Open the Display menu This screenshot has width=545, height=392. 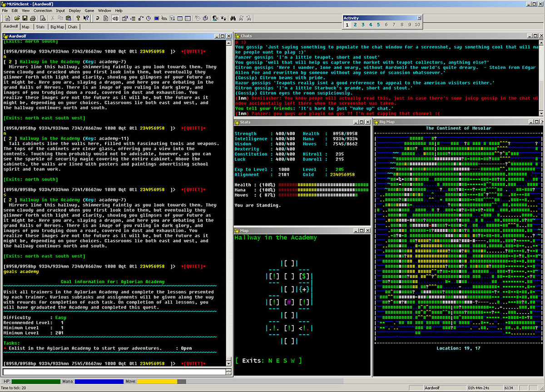coord(75,10)
